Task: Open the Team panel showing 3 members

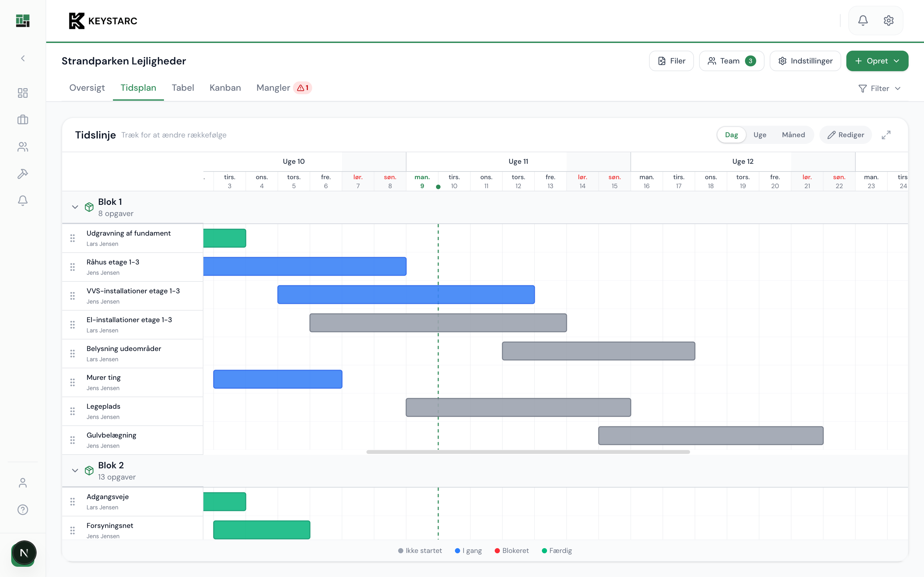Action: click(x=731, y=61)
